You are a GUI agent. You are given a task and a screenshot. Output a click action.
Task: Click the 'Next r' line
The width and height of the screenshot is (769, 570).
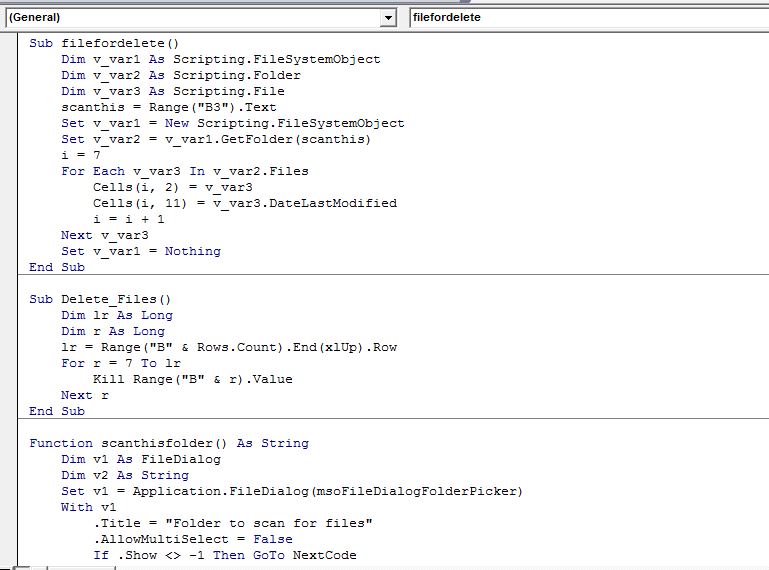coord(85,395)
